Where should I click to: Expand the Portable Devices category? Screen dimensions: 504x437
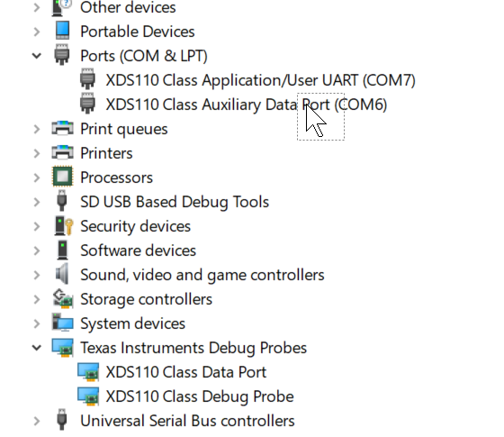point(37,32)
